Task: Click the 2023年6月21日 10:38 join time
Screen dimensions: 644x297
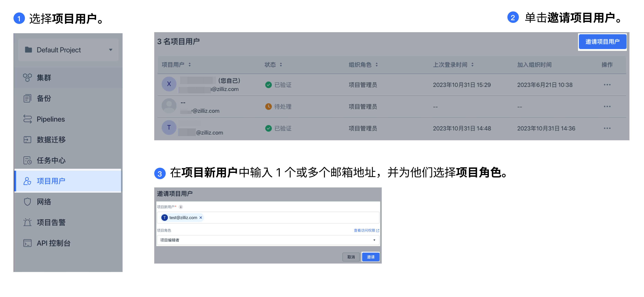Action: (544, 85)
